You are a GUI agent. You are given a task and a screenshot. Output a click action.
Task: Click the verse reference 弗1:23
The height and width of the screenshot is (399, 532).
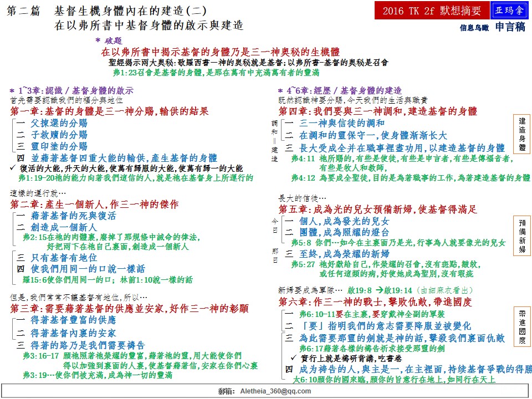click(x=124, y=73)
